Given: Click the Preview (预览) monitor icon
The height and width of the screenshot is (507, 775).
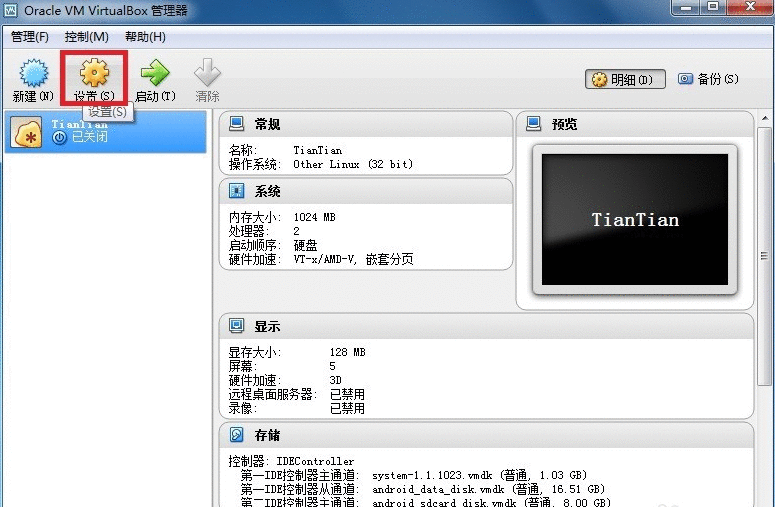Looking at the screenshot, I should click(533, 124).
